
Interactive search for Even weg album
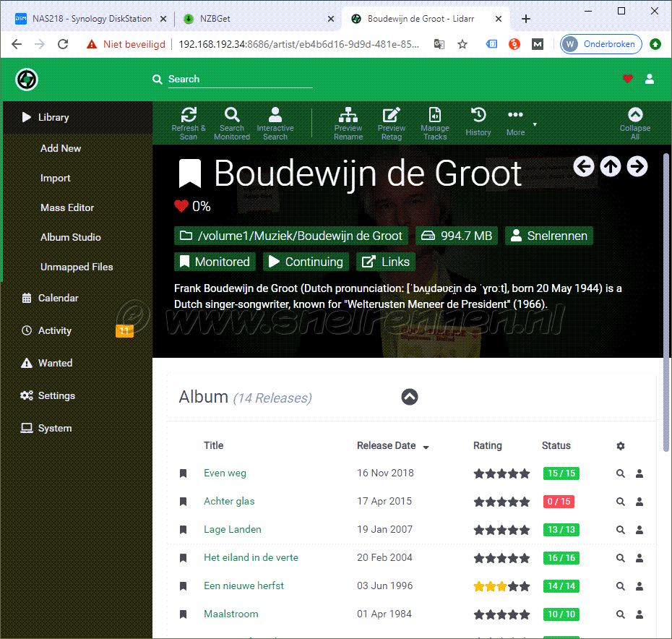pos(639,473)
